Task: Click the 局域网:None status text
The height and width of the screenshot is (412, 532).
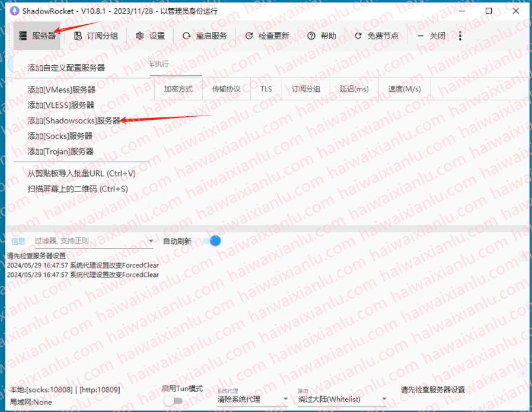Action: [31, 402]
